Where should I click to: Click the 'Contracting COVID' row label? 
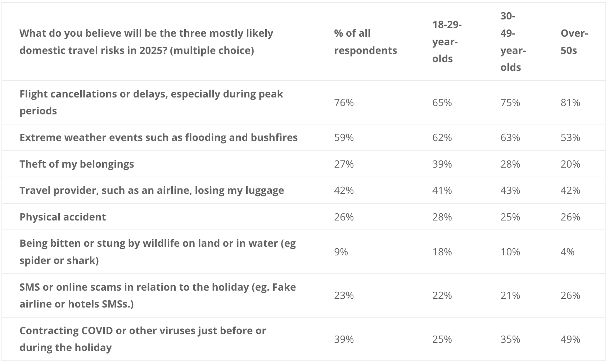tap(143, 339)
